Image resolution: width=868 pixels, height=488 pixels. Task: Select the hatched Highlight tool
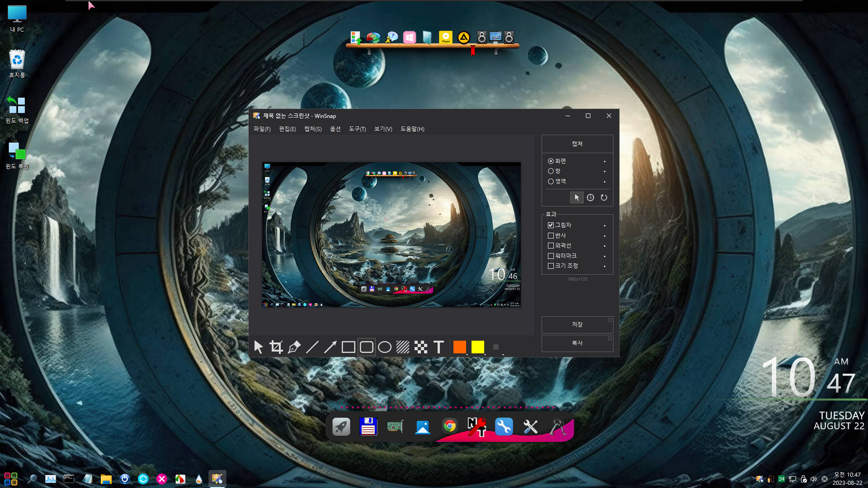click(x=403, y=347)
